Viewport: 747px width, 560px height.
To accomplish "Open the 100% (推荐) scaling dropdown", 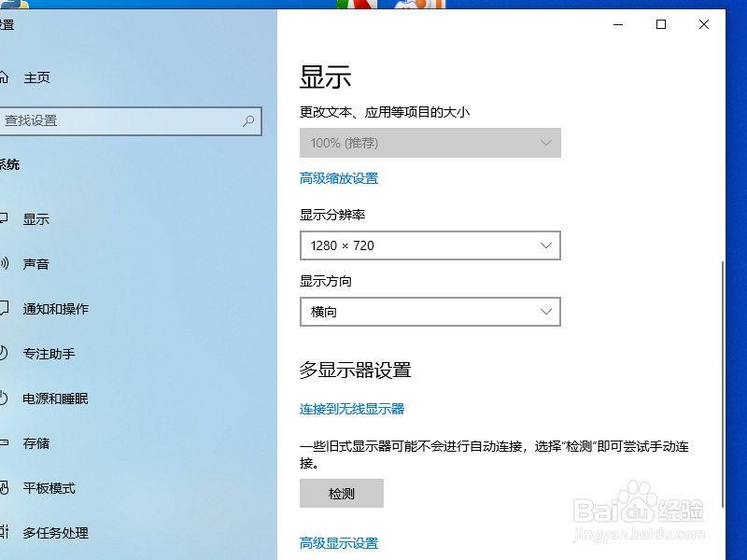I will pos(430,143).
